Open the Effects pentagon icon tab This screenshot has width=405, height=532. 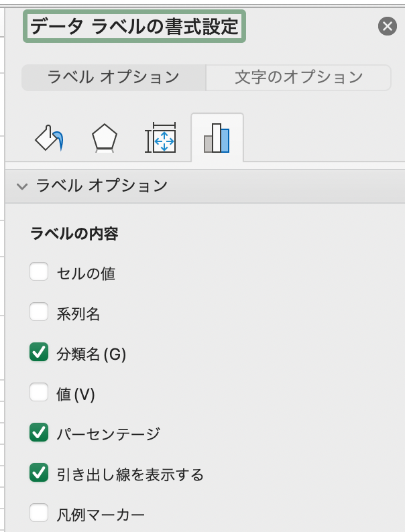[x=104, y=139]
